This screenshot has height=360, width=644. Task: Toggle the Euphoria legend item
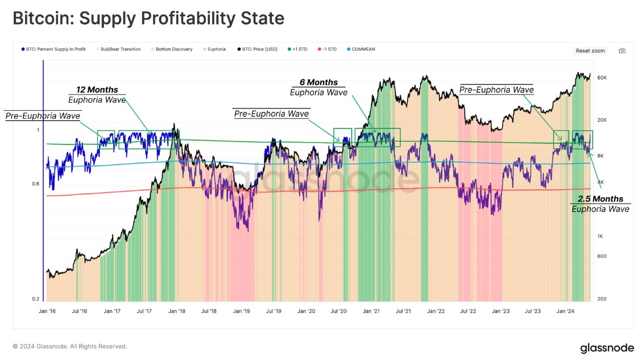coord(216,50)
